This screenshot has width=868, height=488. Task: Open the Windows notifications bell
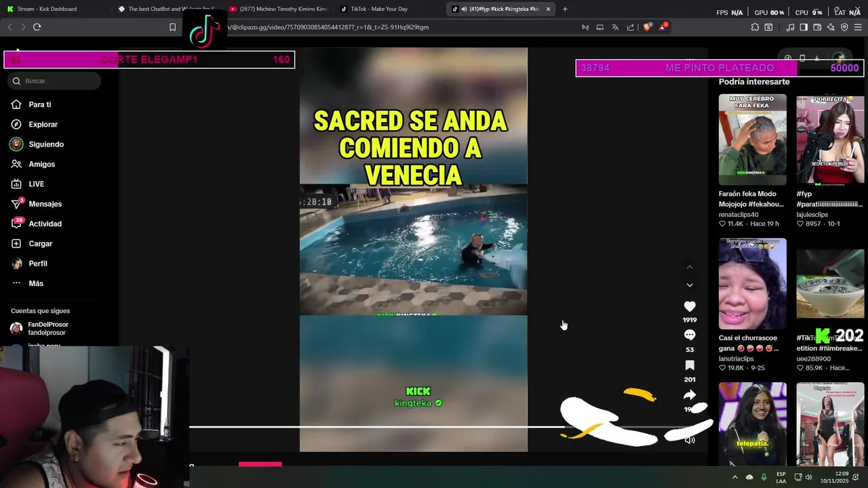[856, 477]
